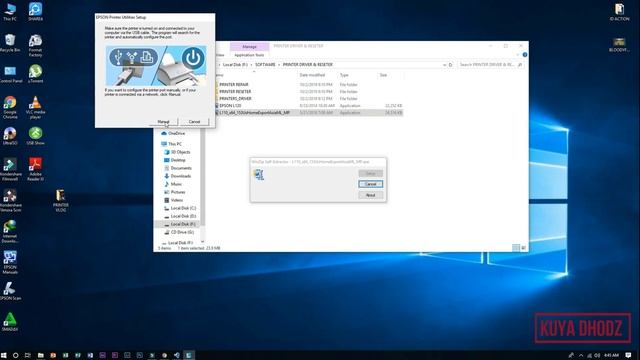Open uTorrent desktop icon
Image resolution: width=640 pixels, height=360 pixels.
point(36,74)
